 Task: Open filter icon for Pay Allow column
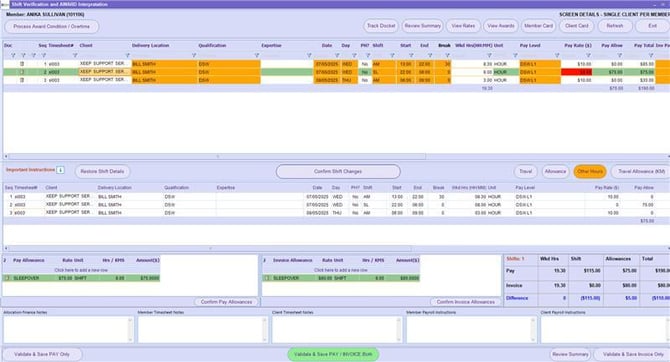(620, 56)
